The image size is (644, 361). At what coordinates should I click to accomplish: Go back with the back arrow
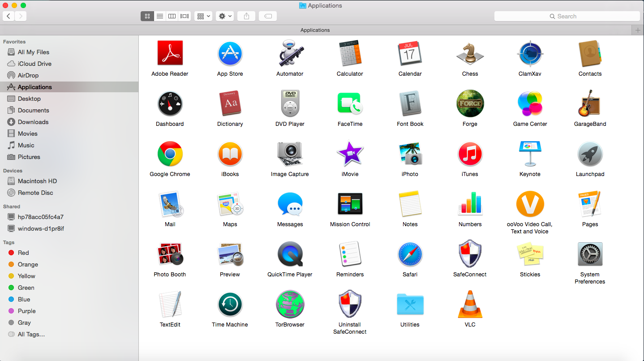9,16
